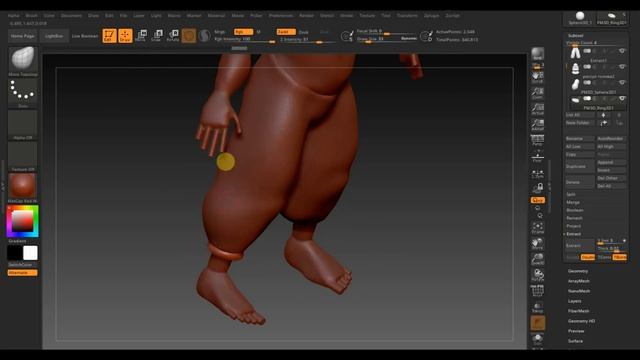
Task: Toggle the Dynamic brush size button
Action: [409, 38]
